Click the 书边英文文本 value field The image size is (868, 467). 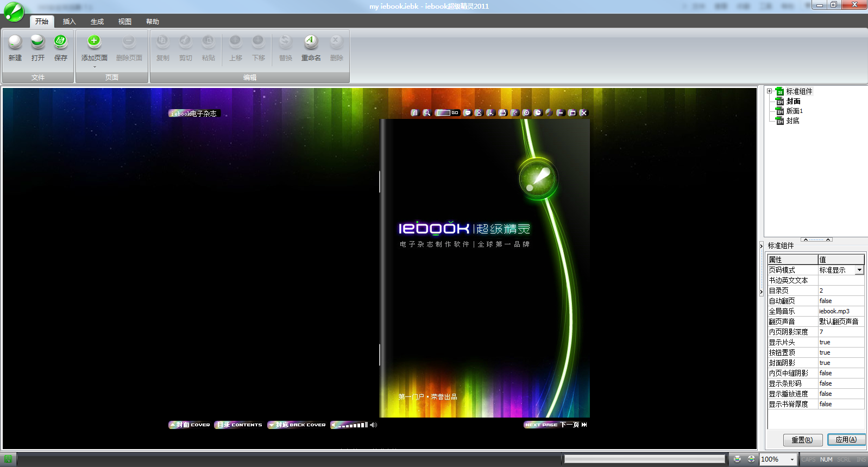point(841,280)
